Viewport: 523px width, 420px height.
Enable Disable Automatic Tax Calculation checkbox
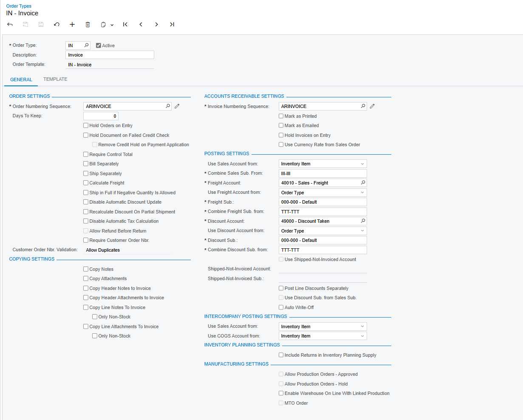point(86,221)
